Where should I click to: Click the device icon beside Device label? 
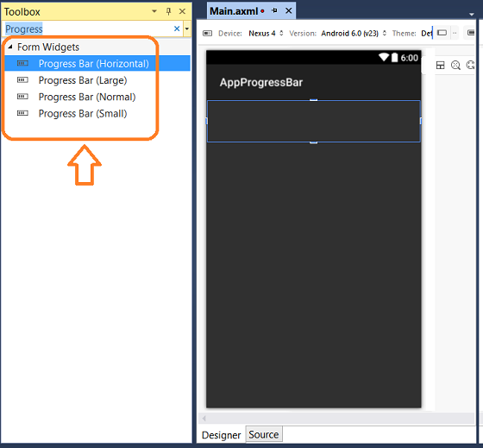[x=208, y=34]
